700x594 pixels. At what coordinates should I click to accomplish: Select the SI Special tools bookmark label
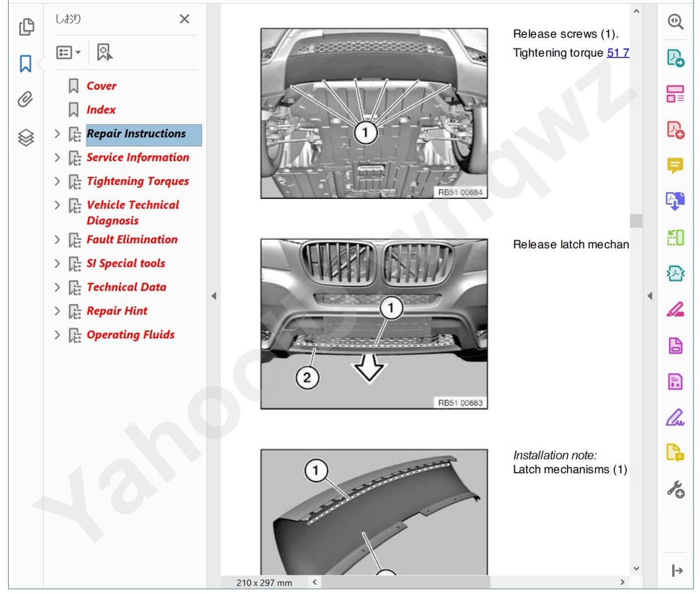126,264
